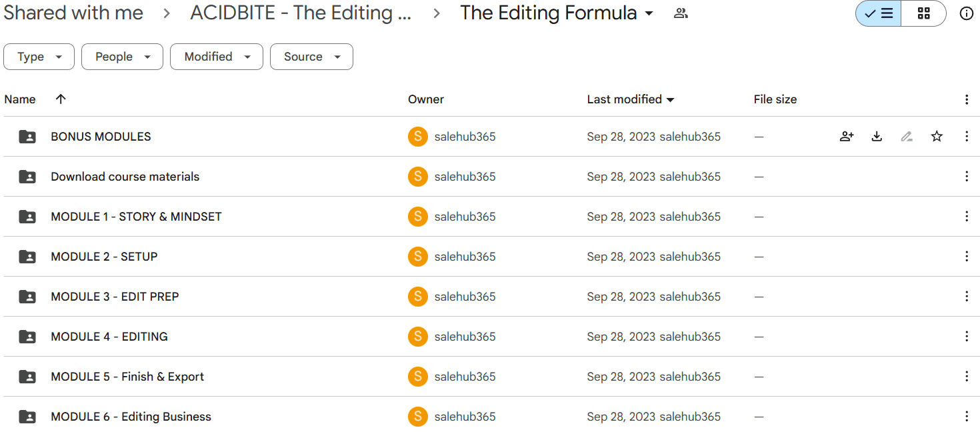Open more actions for MODULE 1 - STORY & MINDSET
Viewport: 980px width, 432px height.
click(x=967, y=217)
